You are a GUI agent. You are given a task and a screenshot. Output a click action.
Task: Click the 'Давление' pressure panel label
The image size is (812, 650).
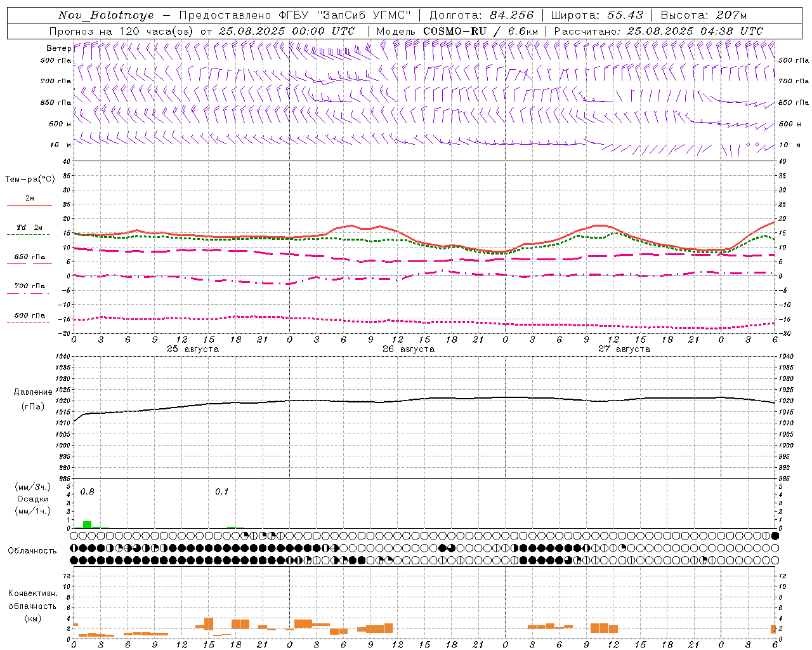click(x=33, y=392)
